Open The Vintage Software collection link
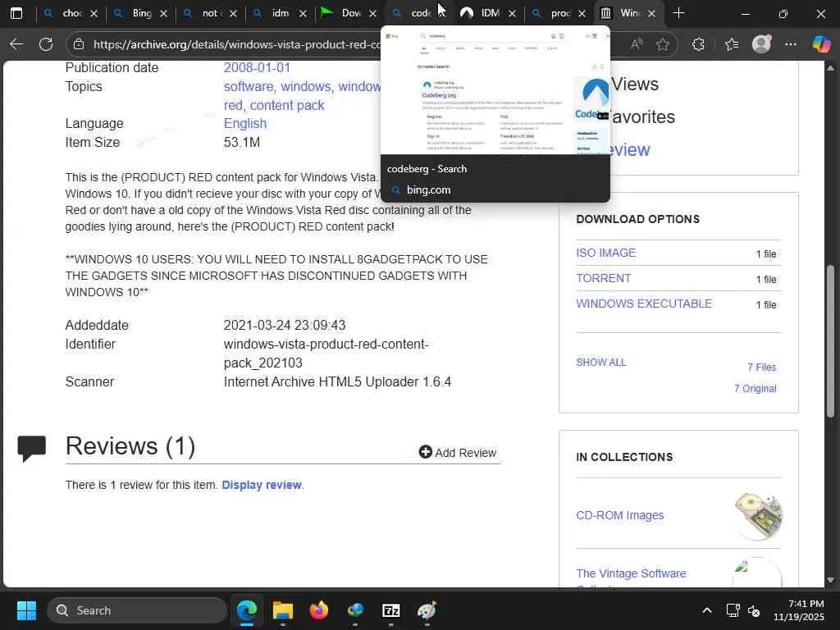Screen dimensions: 840x630 631,573
